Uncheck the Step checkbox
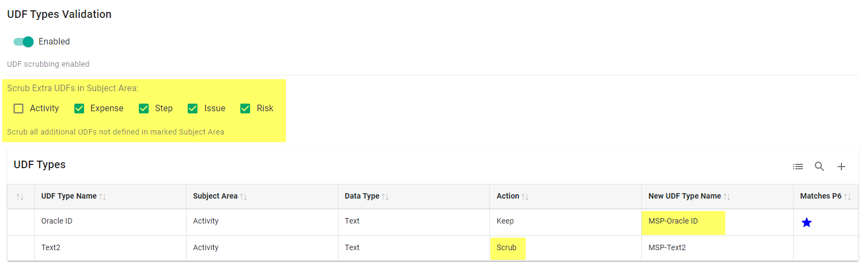868x274 pixels. tap(144, 109)
